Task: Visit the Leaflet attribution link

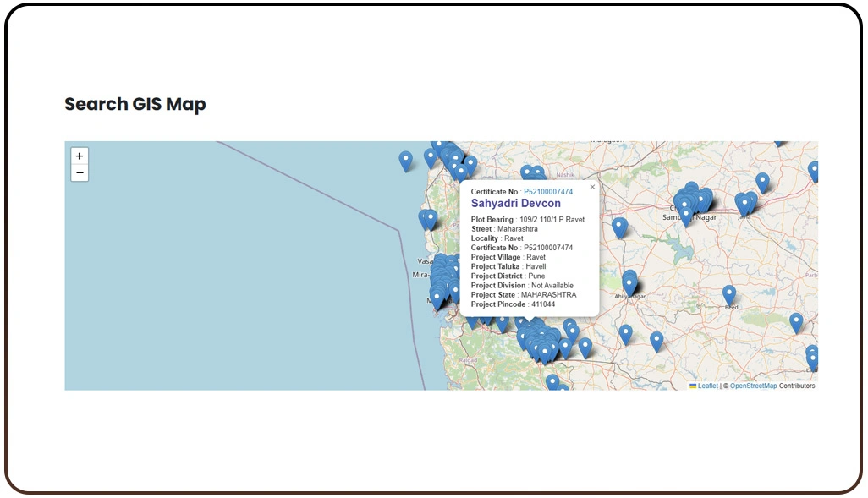Action: (709, 386)
